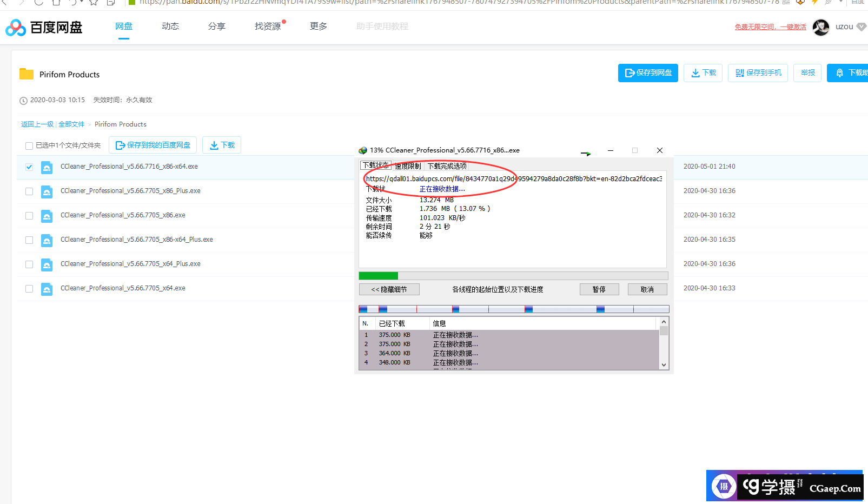Click the file icon of CCleaner_Professional_v5.66.7705_x64.exe
Viewport: 868px width, 504px height.
pos(47,289)
